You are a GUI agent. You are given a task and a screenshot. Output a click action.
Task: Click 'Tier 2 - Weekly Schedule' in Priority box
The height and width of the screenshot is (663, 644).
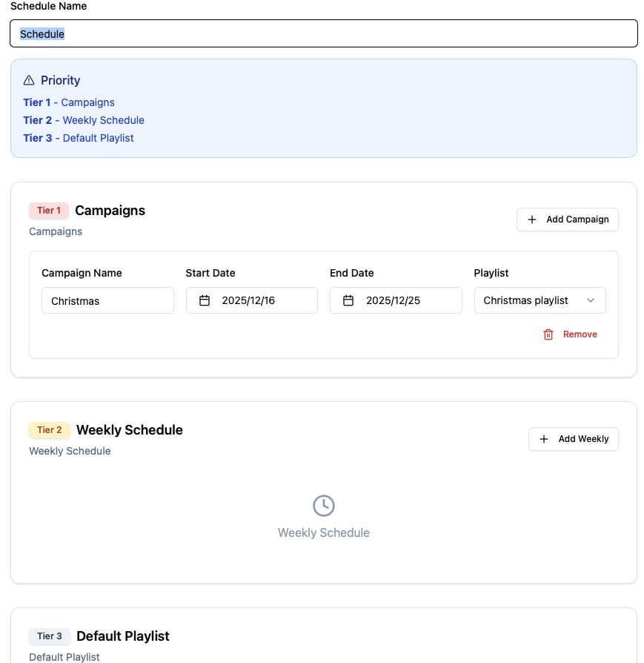coord(84,120)
